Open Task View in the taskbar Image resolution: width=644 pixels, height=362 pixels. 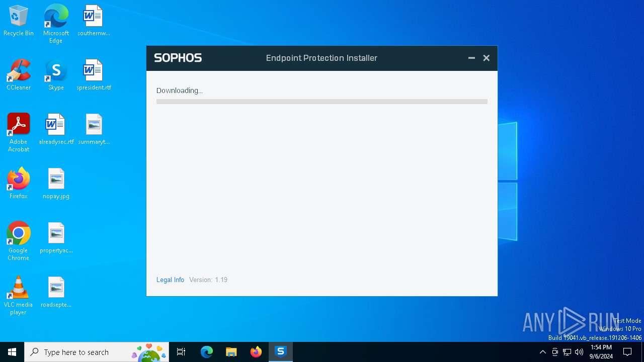[181, 352]
